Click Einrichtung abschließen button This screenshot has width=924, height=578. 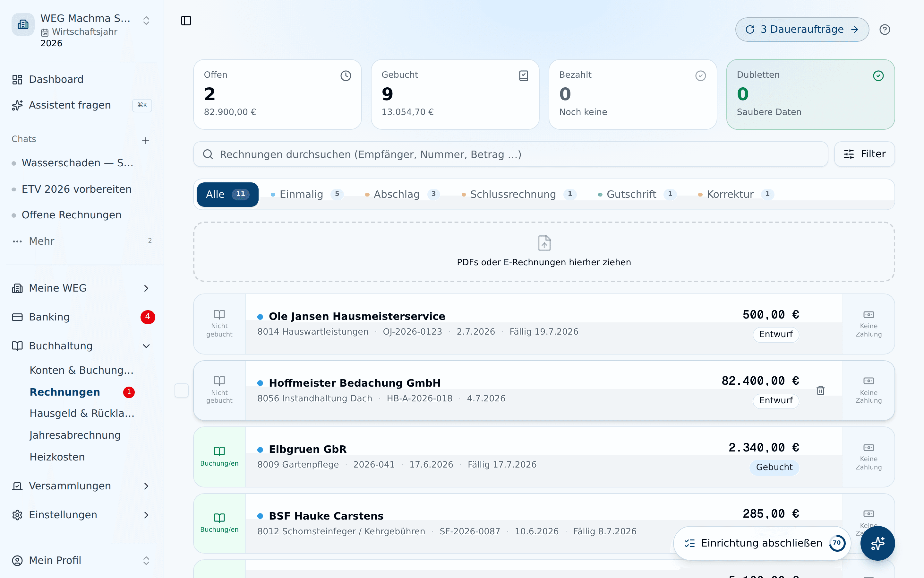(762, 543)
